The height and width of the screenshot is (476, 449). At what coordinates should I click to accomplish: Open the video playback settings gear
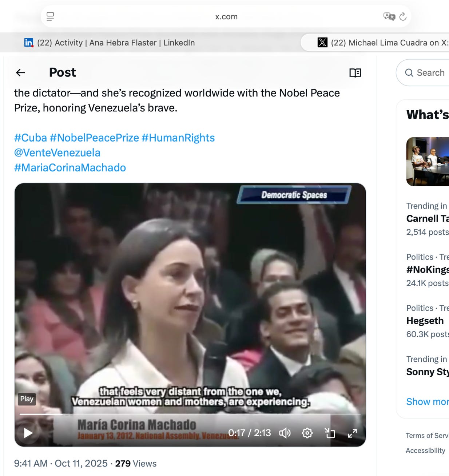[x=307, y=433]
